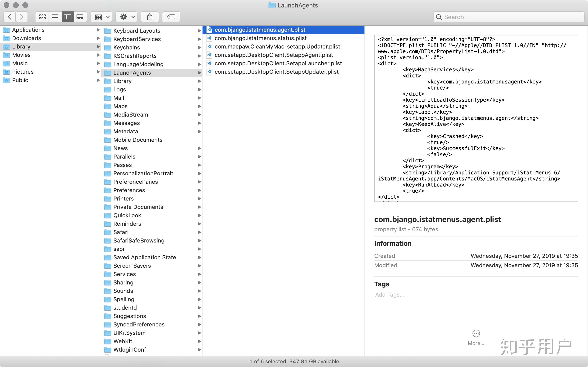Click the Forward navigation arrow
The image size is (588, 367).
coord(22,17)
